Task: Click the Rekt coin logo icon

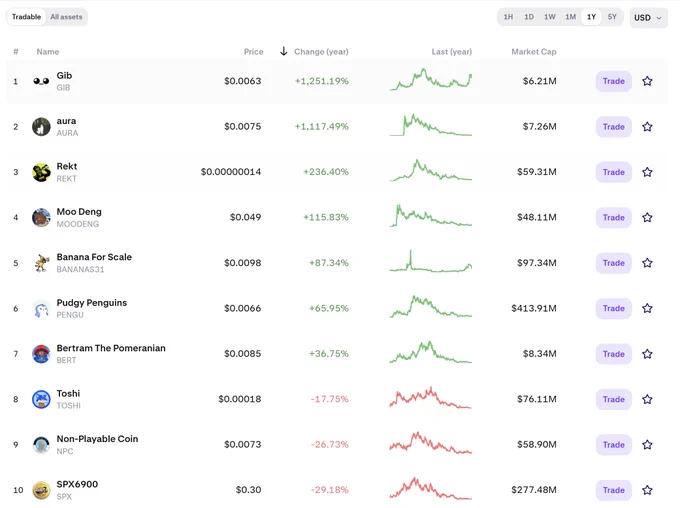Action: [41, 172]
